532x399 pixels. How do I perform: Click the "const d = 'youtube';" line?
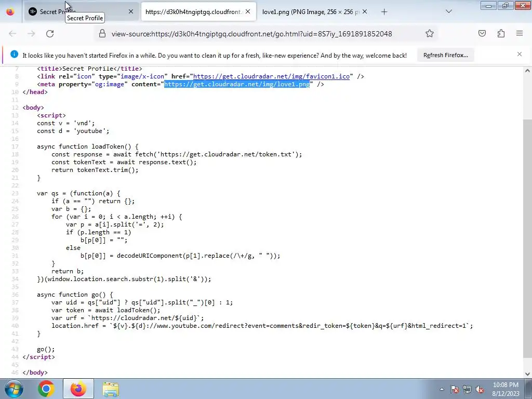click(x=73, y=131)
